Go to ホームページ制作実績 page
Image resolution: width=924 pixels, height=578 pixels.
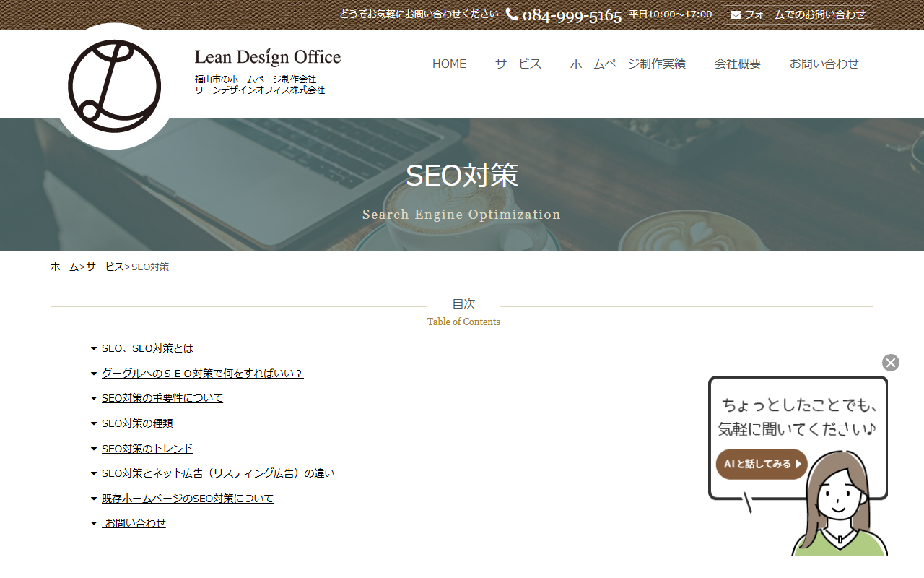coord(627,64)
